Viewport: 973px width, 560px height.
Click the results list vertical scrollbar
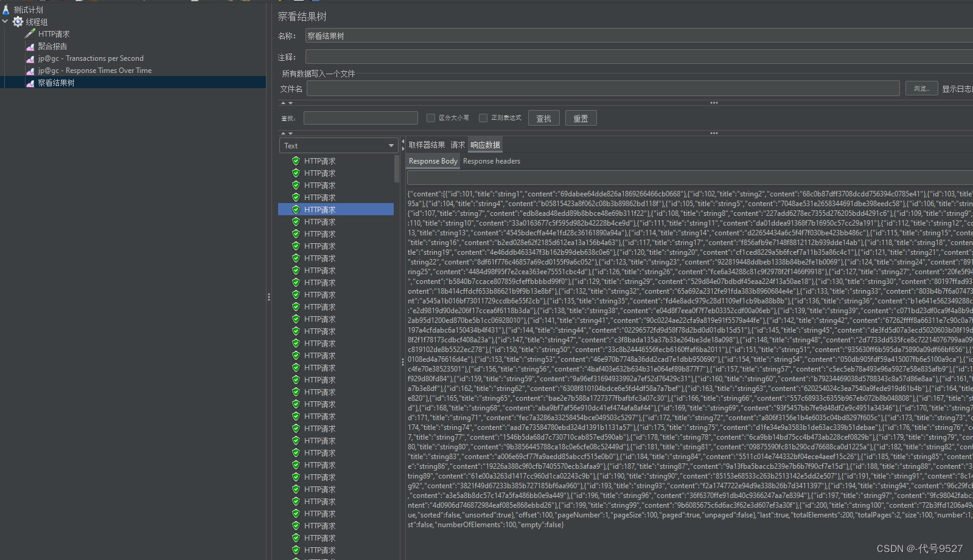click(x=397, y=169)
